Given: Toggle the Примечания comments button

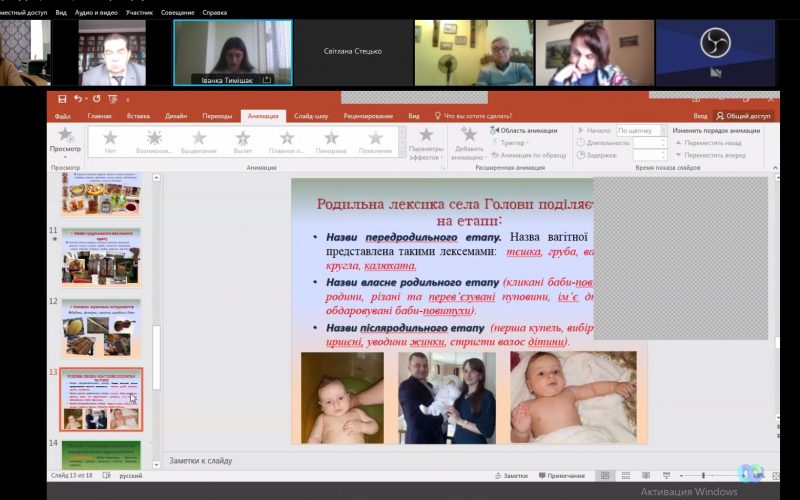Looking at the screenshot, I should pyautogui.click(x=561, y=476).
